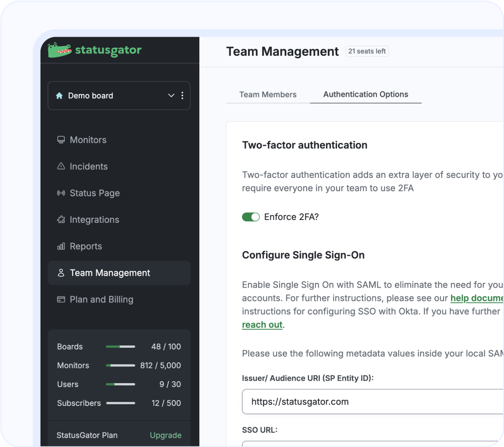Open the Demo board dropdown chevron
Image resolution: width=504 pixels, height=447 pixels.
[x=171, y=95]
